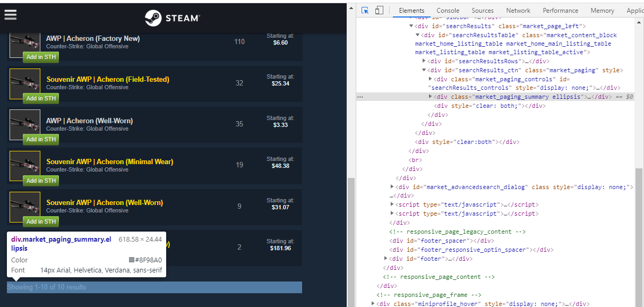644x307 pixels.
Task: Click the non-souvenir Well-Worn AWP thumbnail
Action: [x=25, y=124]
